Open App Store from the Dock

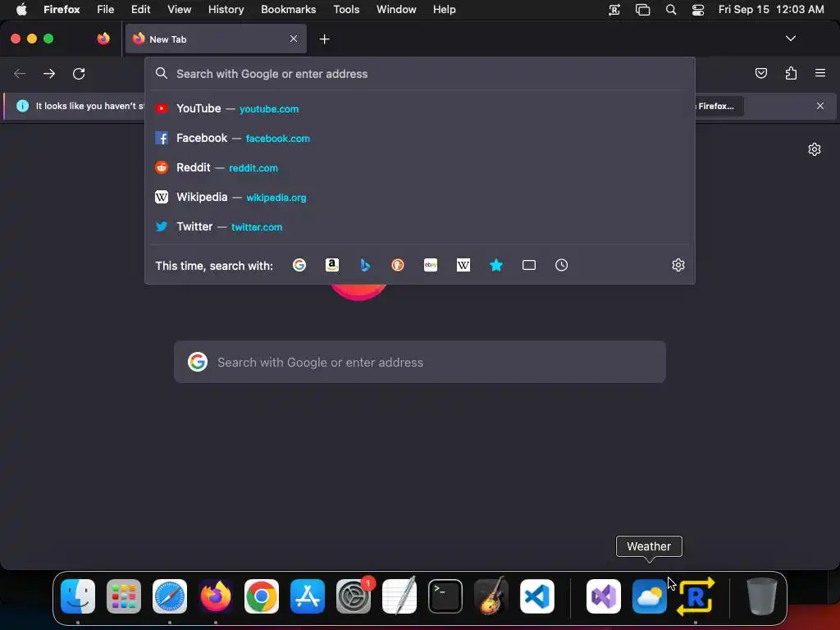click(x=308, y=596)
